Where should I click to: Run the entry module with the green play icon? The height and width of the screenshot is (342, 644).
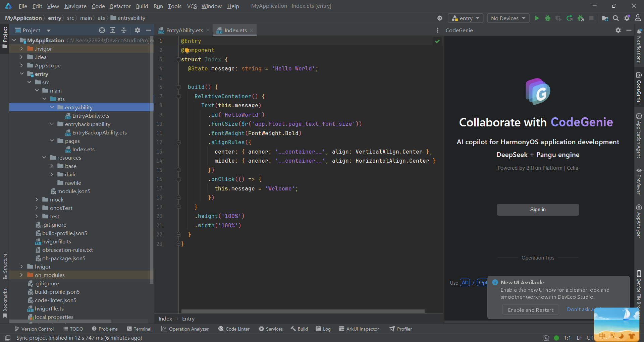[537, 18]
